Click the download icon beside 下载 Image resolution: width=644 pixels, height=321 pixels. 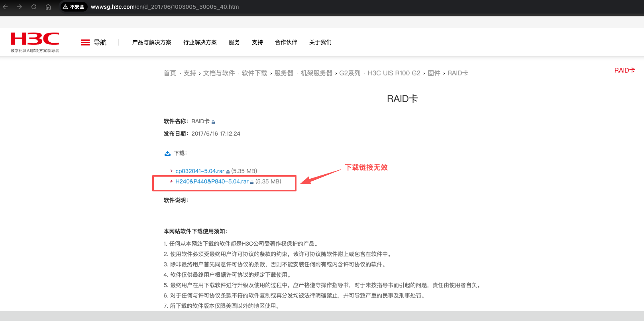(167, 153)
